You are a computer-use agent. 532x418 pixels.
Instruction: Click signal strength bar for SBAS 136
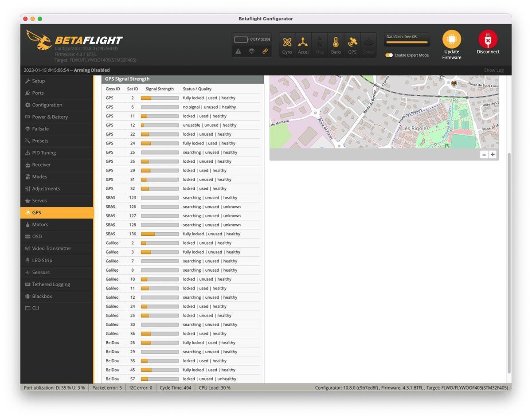coord(160,234)
